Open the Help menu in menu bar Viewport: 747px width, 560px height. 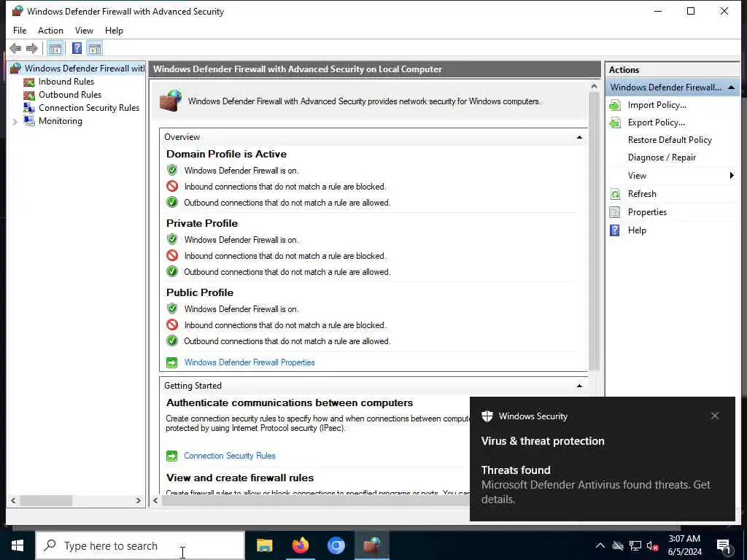coord(114,31)
